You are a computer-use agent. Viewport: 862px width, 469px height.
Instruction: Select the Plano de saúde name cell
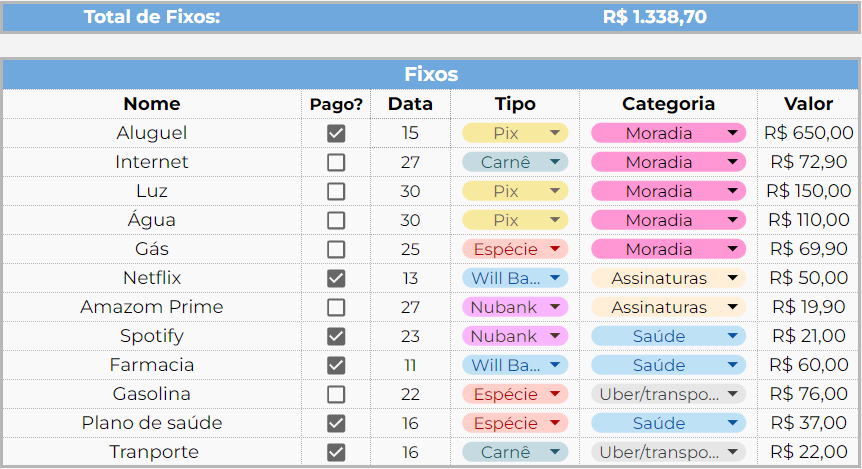click(x=152, y=423)
